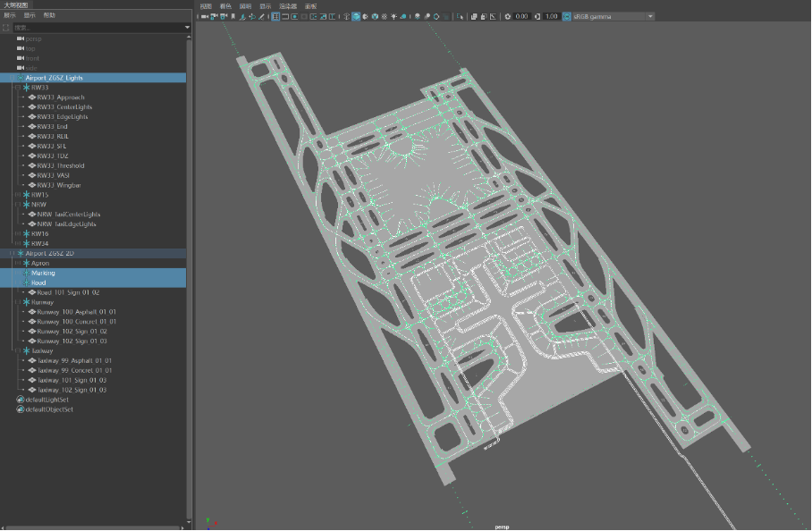Click the camera icon next to persp
The image size is (812, 531).
point(21,38)
